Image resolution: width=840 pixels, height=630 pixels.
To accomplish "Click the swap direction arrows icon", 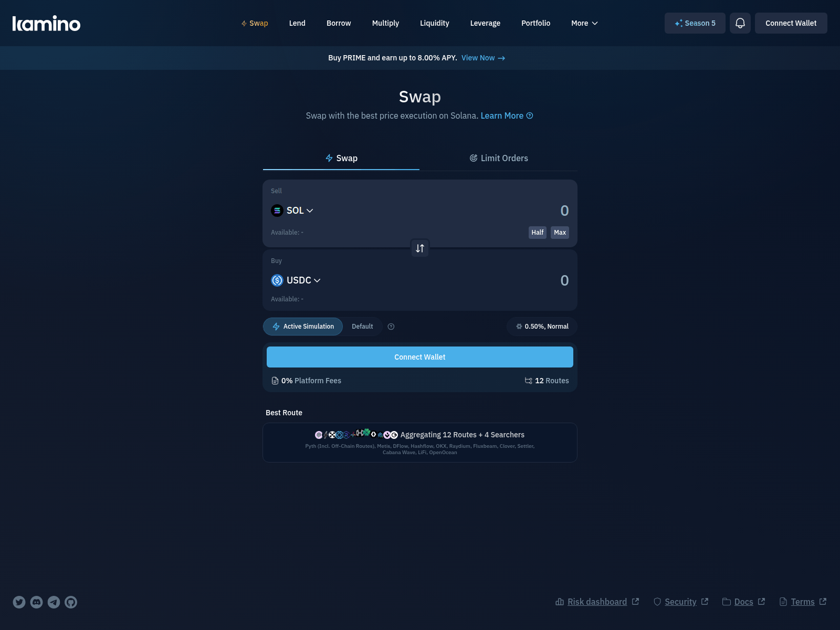I will (x=420, y=248).
